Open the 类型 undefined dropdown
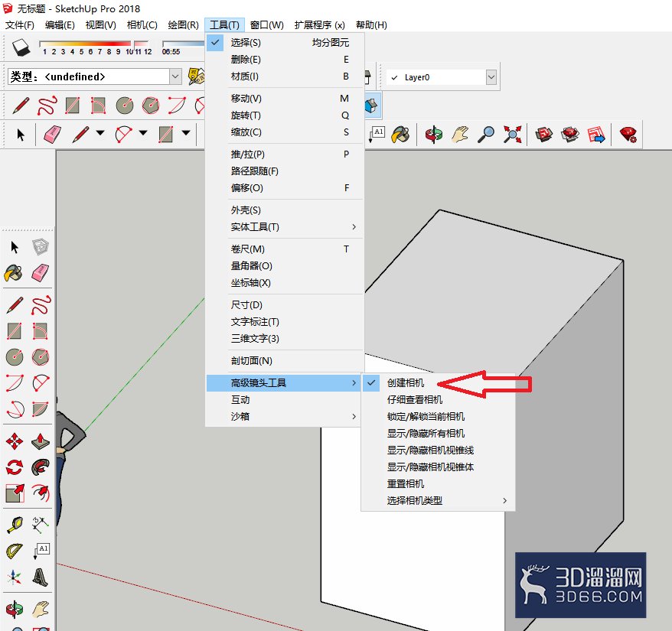 coord(175,76)
